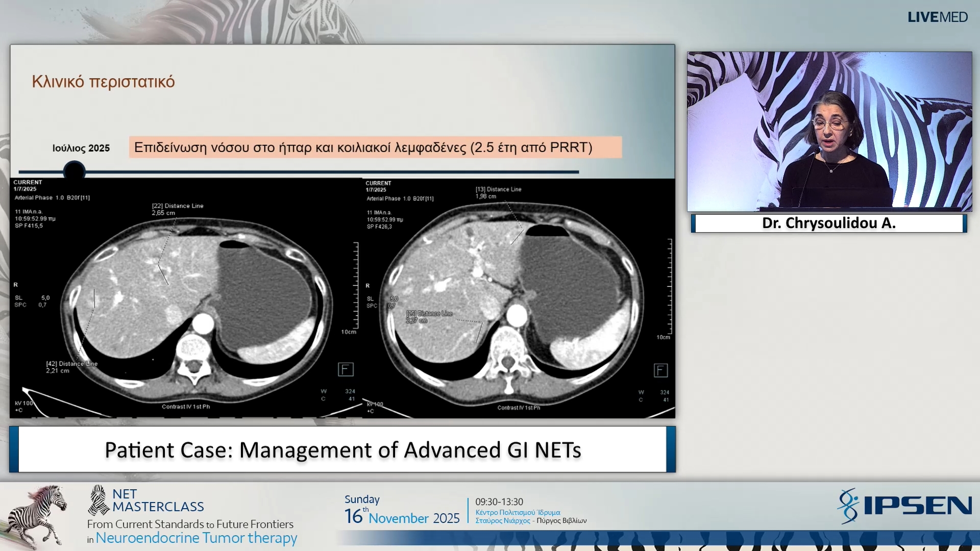Click the 16 November 2025 date label

[402, 517]
